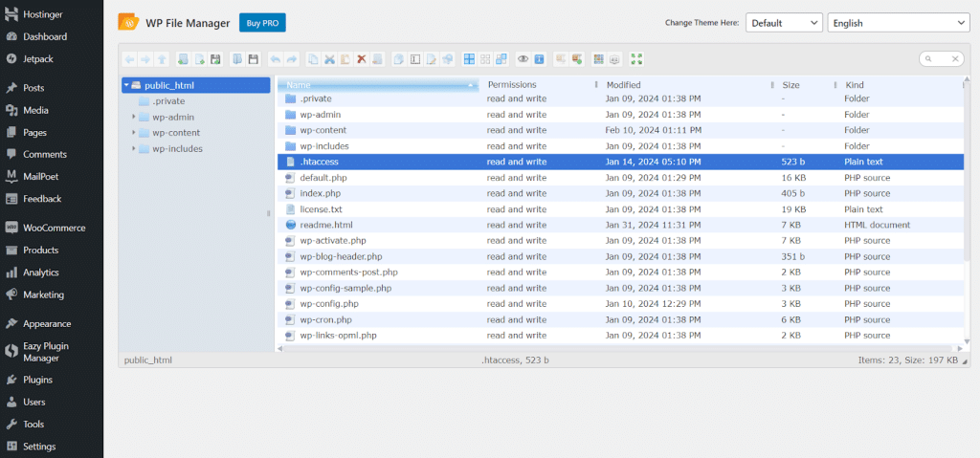Viewport: 980px width, 458px height.
Task: Preview the file with the eye icon
Action: pos(523,59)
